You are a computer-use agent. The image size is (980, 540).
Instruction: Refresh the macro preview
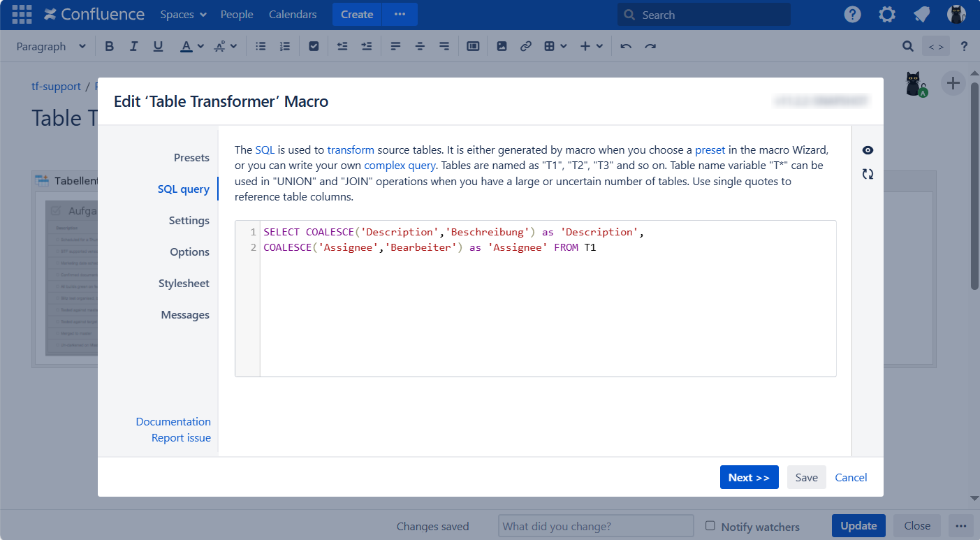tap(868, 174)
